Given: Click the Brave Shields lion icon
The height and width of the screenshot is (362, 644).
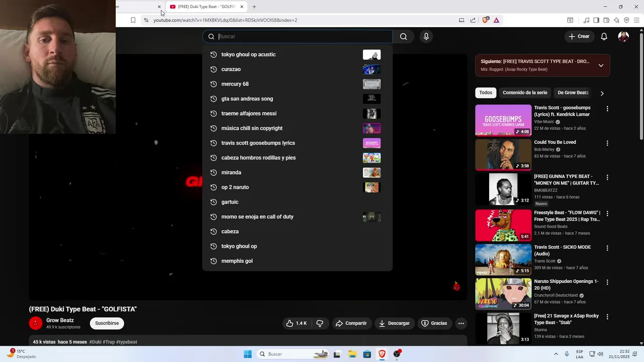Looking at the screenshot, I should (x=486, y=20).
